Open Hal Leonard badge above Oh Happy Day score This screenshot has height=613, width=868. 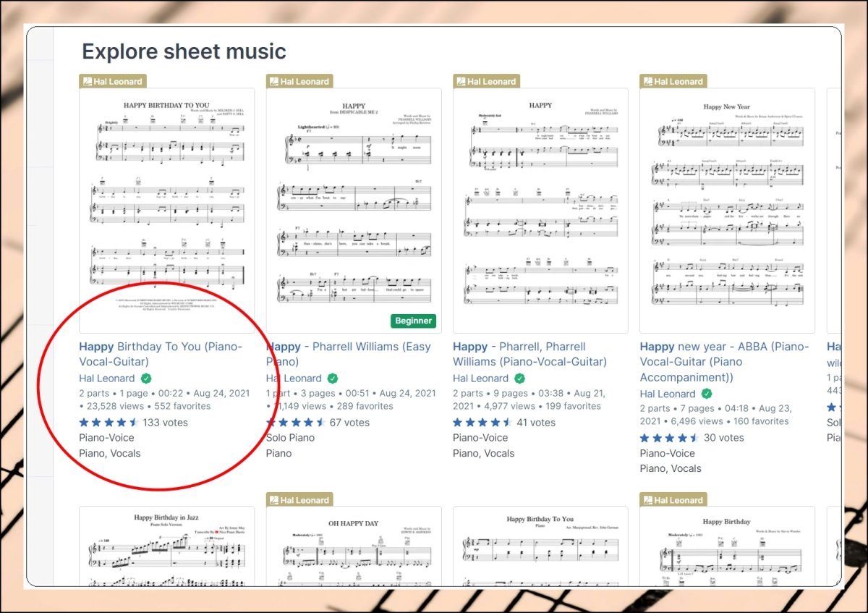pyautogui.click(x=300, y=499)
